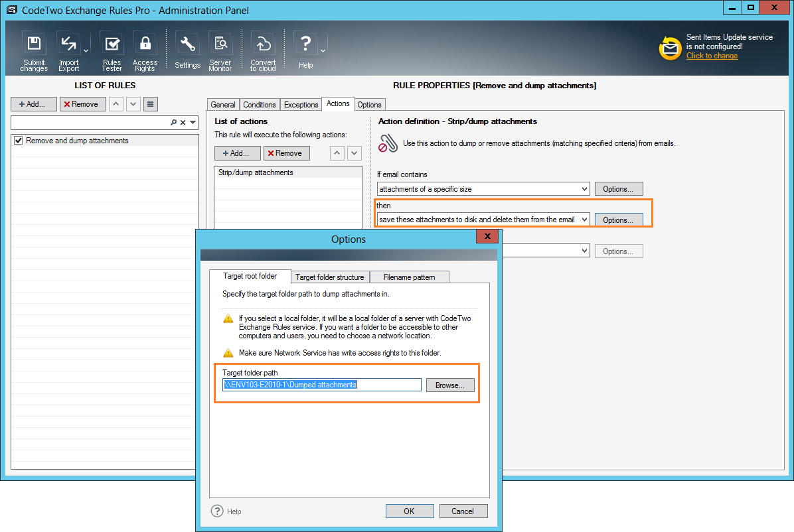Cancel the Options dialog
Viewport: 794px width, 532px height.
463,511
